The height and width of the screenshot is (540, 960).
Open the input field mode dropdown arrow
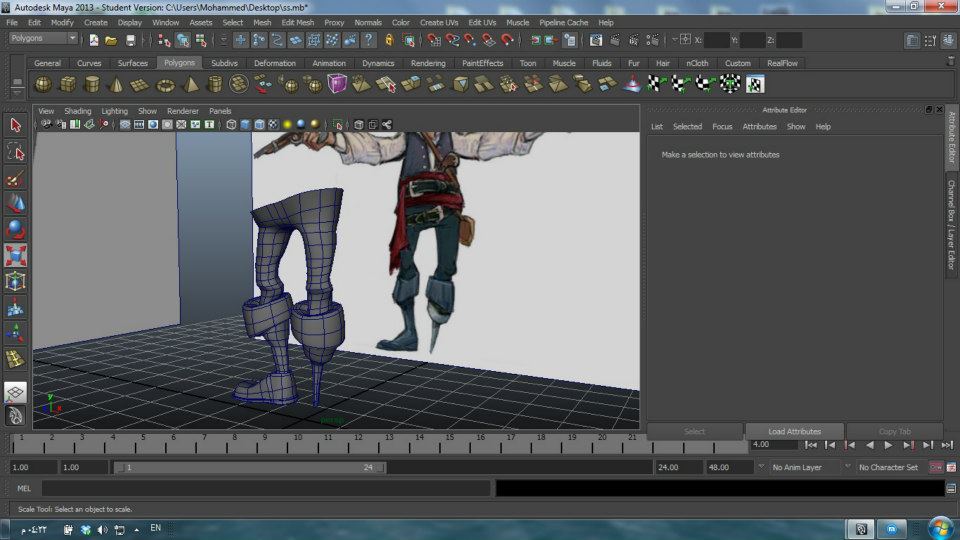click(x=675, y=40)
